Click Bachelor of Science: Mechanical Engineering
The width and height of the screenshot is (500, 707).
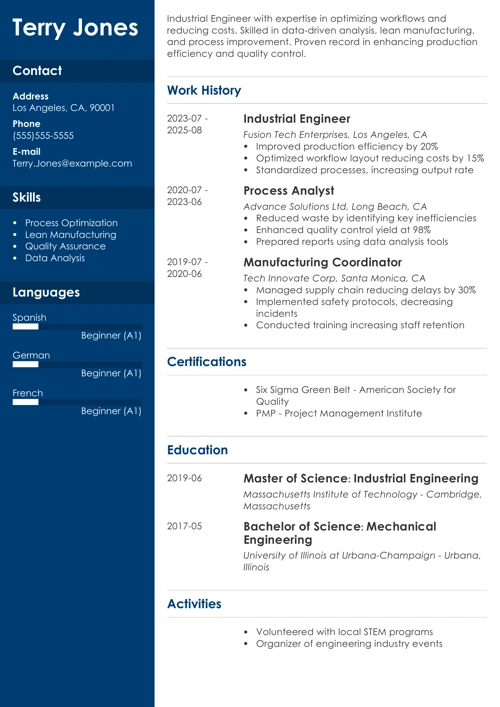click(340, 533)
